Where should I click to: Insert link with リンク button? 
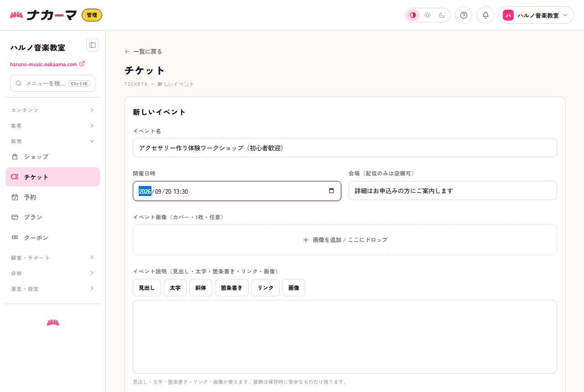[266, 288]
